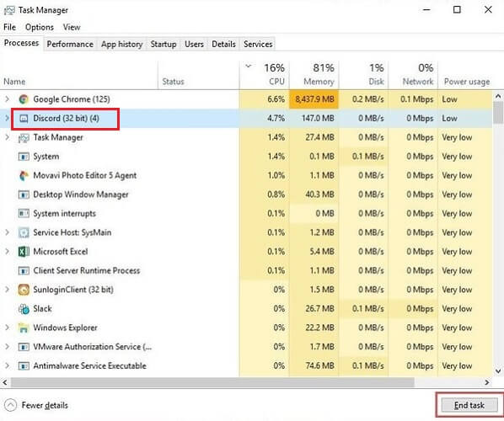The width and height of the screenshot is (504, 421).
Task: Switch to the Services tab
Action: [x=258, y=44]
